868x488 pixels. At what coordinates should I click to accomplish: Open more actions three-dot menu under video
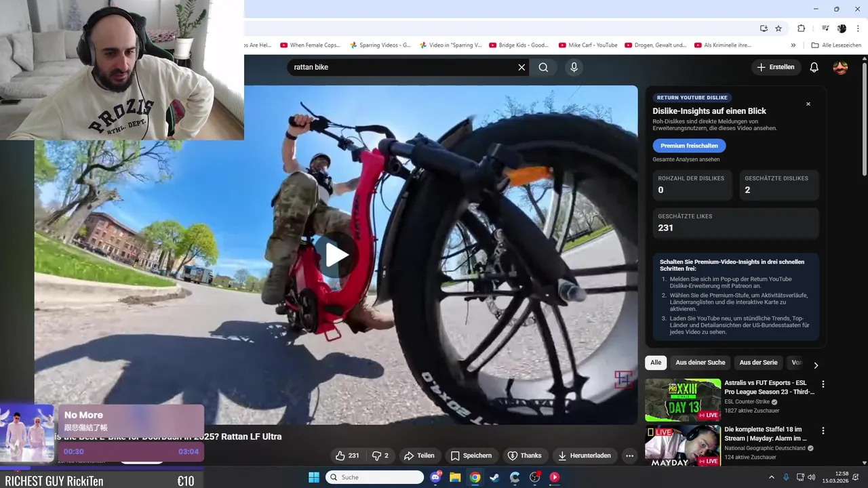(629, 455)
